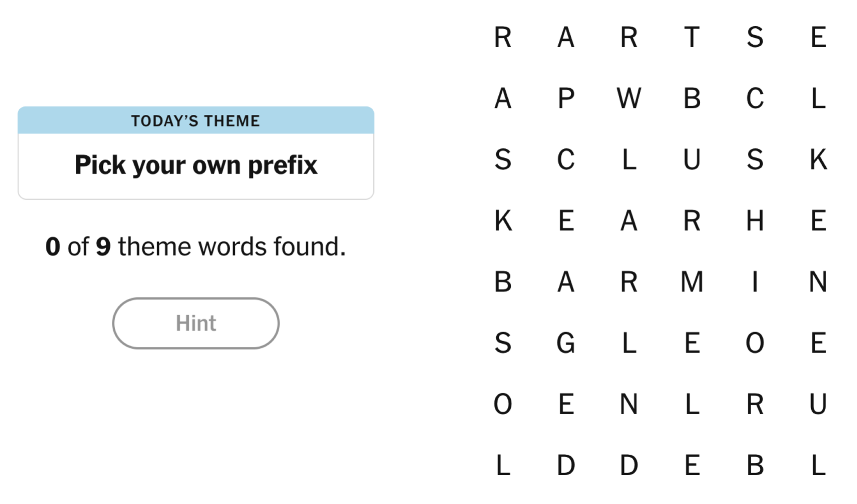This screenshot has width=857, height=504.
Task: Click the Hint button
Action: click(196, 323)
